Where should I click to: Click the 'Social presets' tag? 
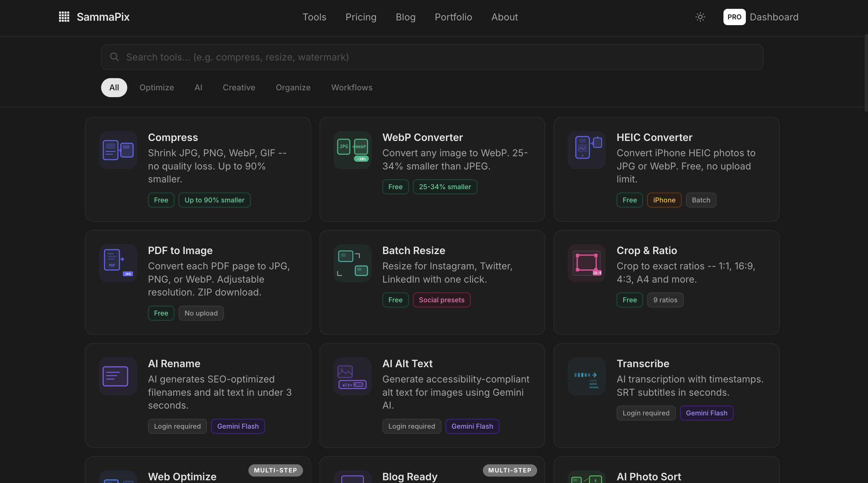[x=441, y=300]
